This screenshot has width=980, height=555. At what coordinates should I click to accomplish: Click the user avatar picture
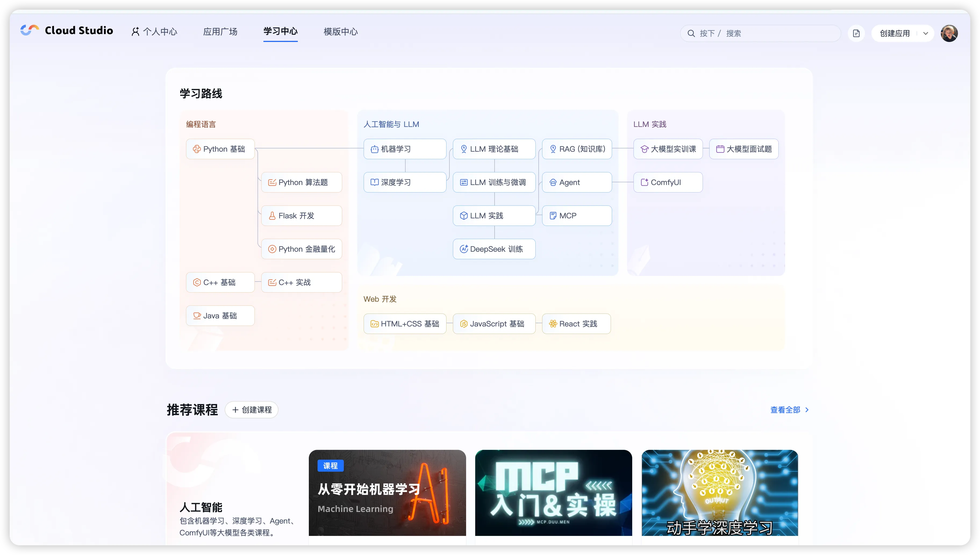click(949, 34)
